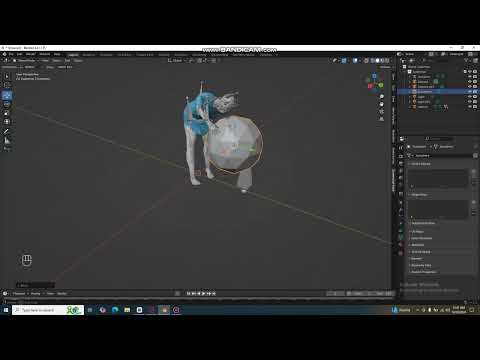Click the properties editor search field
Image resolution: width=480 pixels, height=360 pixels.
tap(439, 138)
